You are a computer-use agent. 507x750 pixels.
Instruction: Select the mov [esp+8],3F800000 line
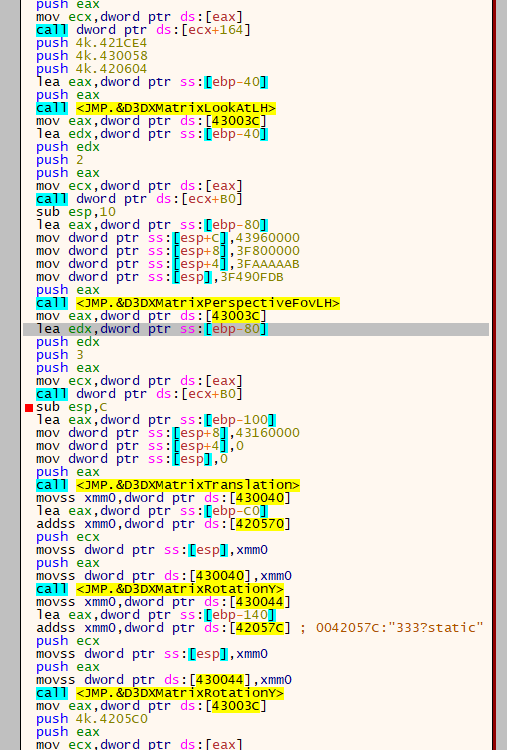pos(168,251)
